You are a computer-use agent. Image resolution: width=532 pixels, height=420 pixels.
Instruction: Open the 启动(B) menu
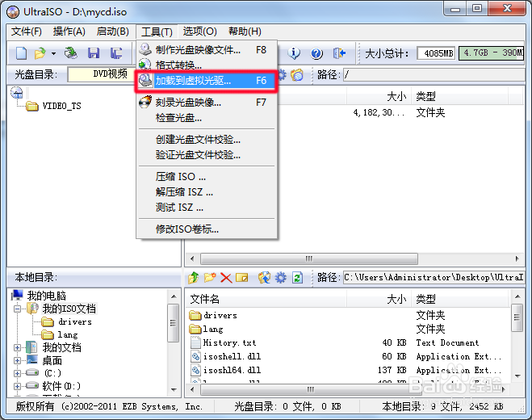[113, 31]
